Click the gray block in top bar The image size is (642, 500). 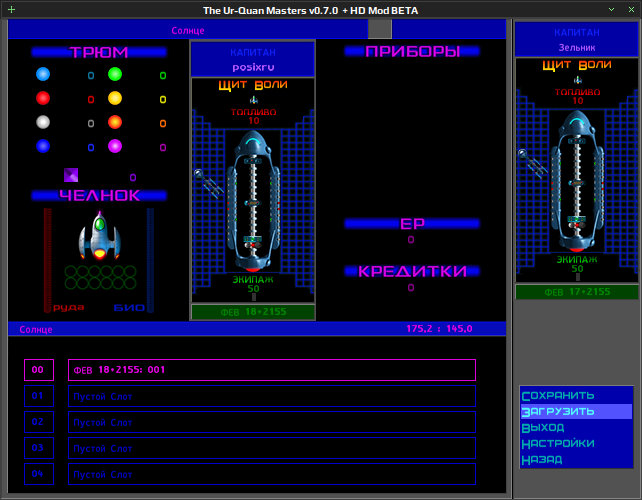[380, 29]
